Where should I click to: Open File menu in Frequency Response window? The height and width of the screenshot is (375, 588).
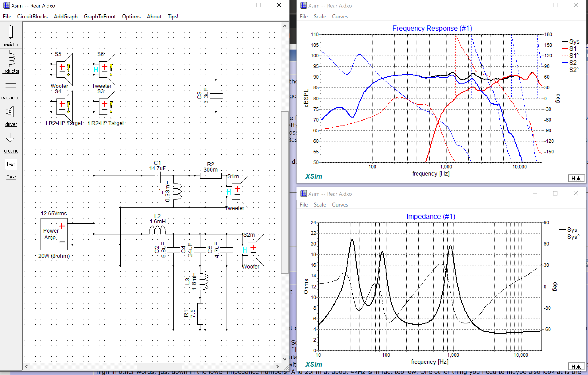coord(304,16)
